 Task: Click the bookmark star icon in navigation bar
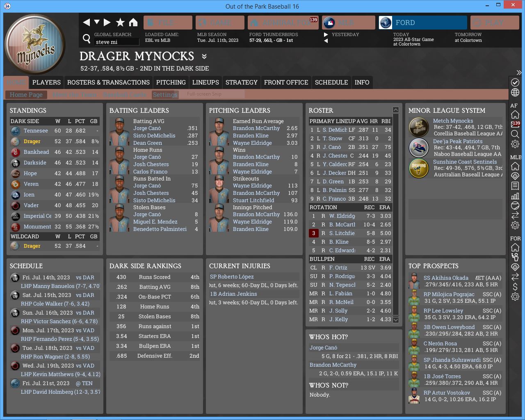pyautogui.click(x=120, y=22)
